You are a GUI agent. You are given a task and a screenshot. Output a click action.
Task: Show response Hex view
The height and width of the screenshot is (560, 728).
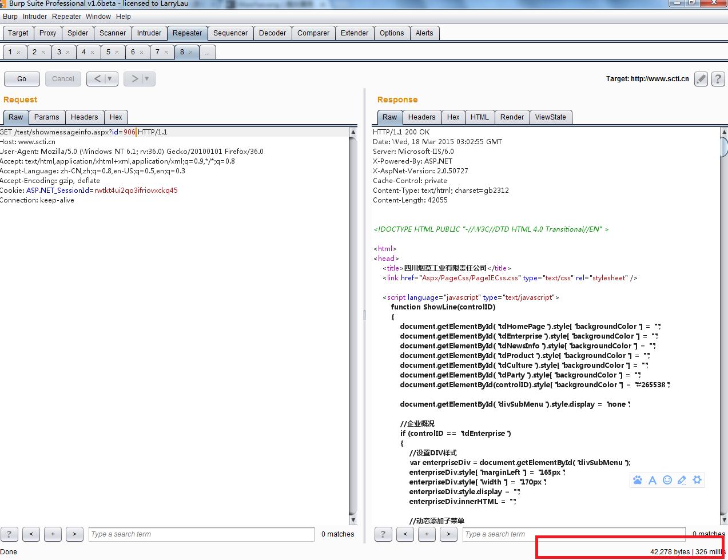[453, 117]
